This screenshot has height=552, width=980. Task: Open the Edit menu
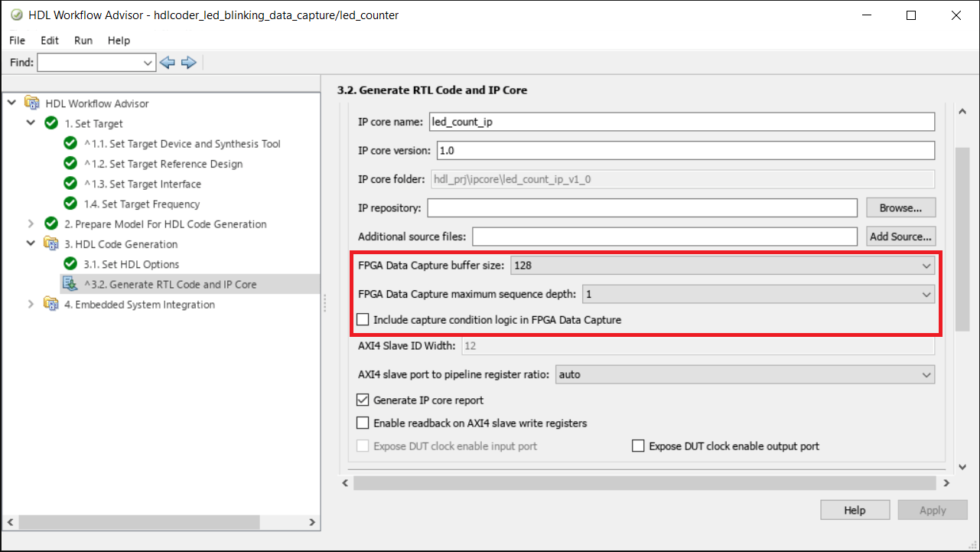pos(50,41)
